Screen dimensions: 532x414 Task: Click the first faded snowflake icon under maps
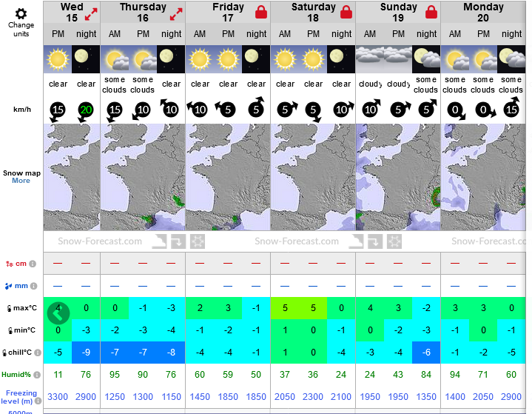click(x=197, y=241)
